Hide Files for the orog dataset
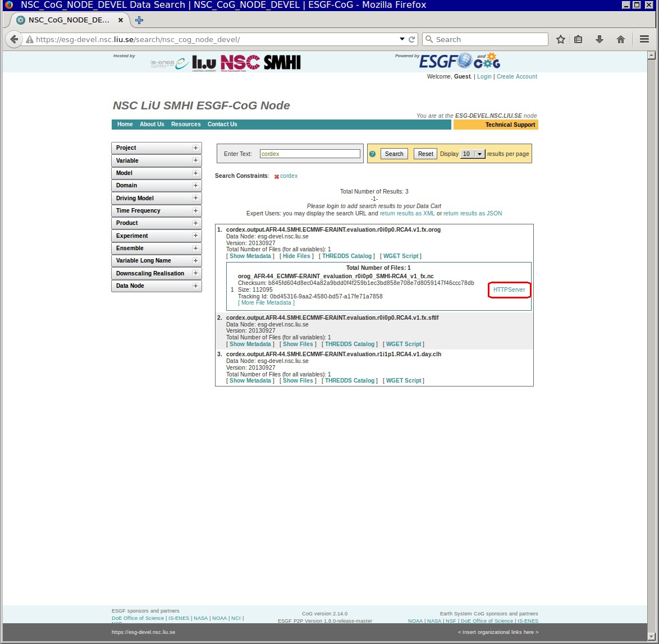Viewport: 659px width, 644px height. (296, 256)
